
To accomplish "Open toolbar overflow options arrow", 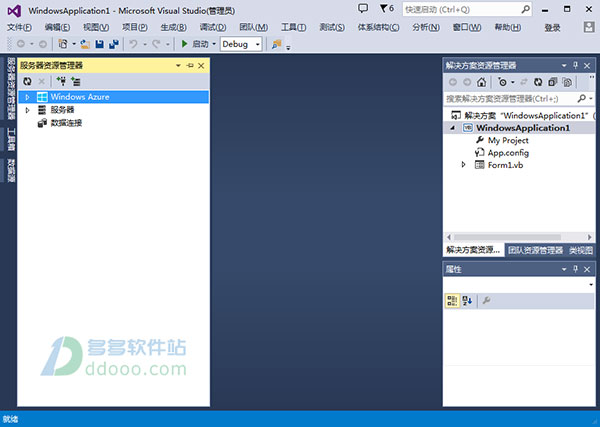I will tap(288, 47).
